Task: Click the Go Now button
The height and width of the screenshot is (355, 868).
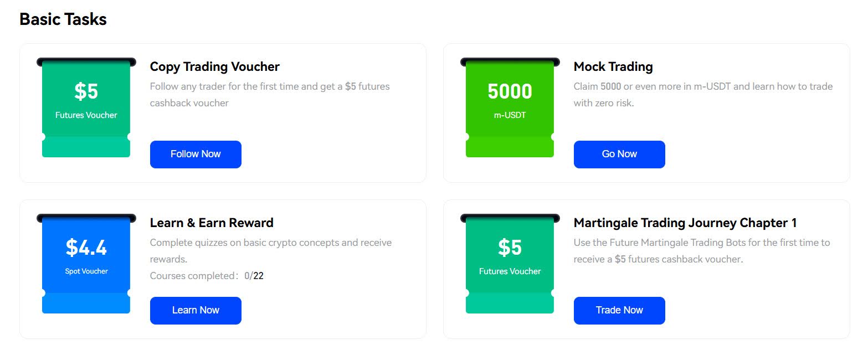Action: coord(619,154)
